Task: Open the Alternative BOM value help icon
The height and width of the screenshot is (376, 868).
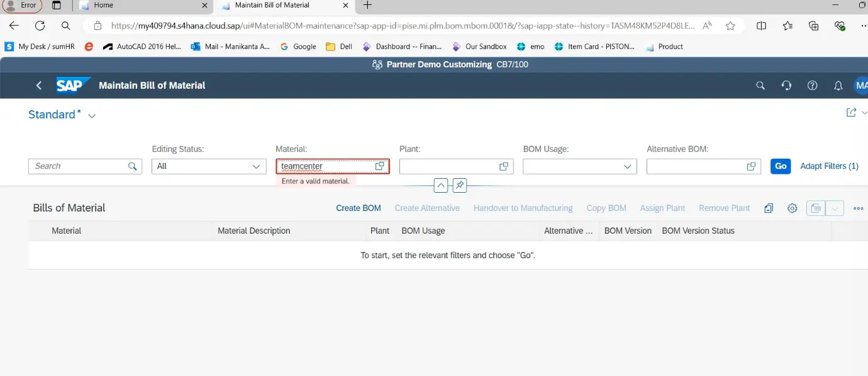Action: (x=751, y=166)
